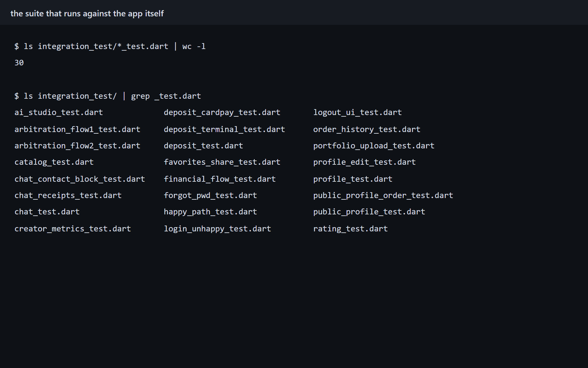Select forgot_pwd_test.dart entry
The image size is (588, 368).
point(210,195)
